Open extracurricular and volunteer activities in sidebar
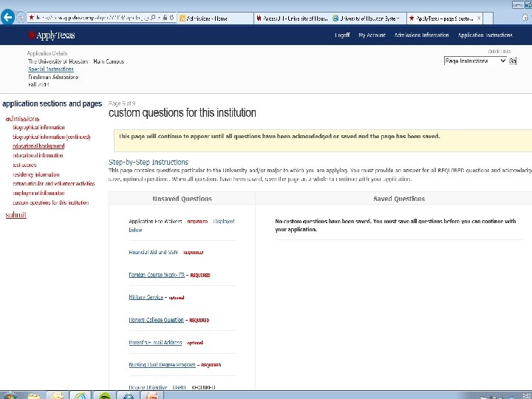The width and height of the screenshot is (532, 399). [x=54, y=183]
